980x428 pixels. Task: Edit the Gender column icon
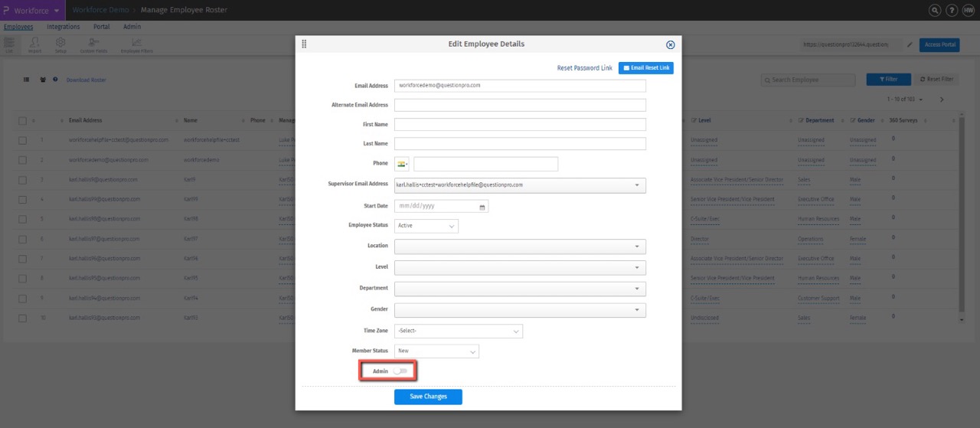click(853, 120)
